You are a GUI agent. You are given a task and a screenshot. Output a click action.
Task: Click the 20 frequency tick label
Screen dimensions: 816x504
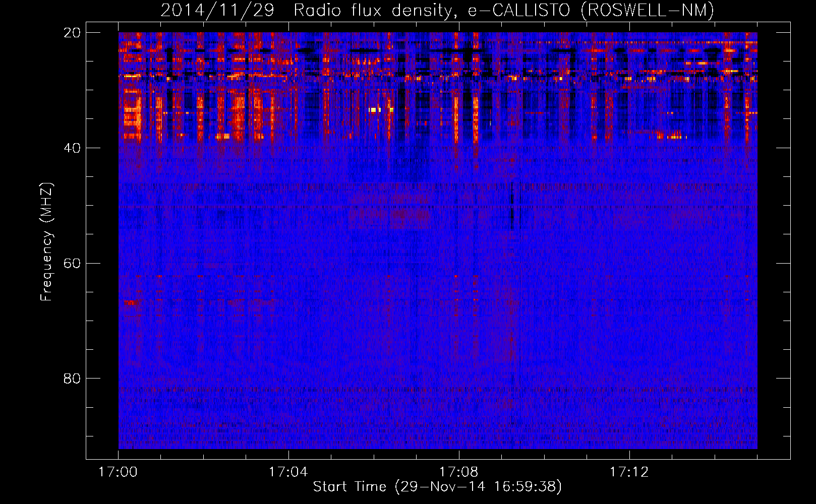(72, 33)
